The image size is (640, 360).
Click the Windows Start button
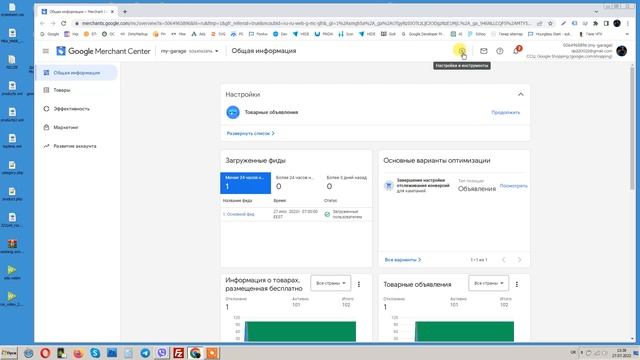pos(9,353)
